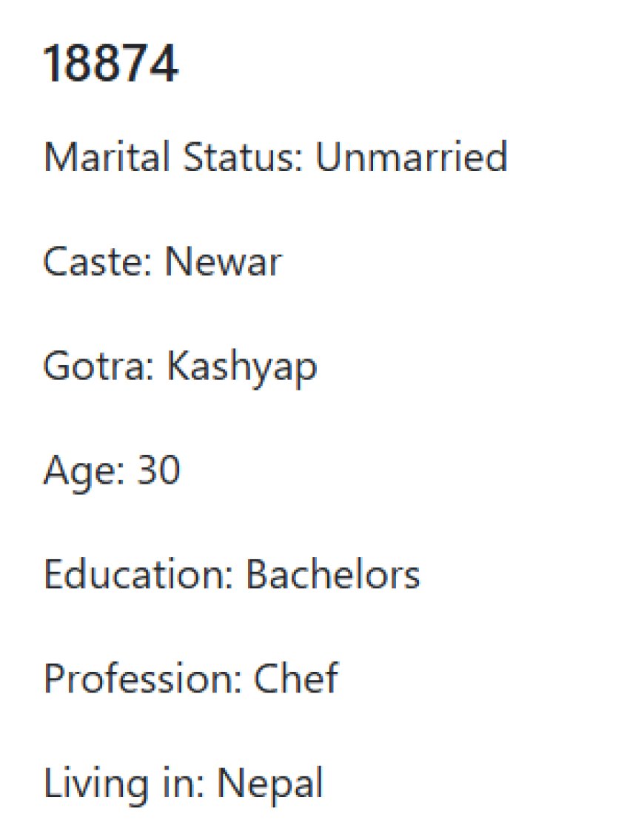Select the Unmarried value text
644x820 pixels.
tap(412, 156)
